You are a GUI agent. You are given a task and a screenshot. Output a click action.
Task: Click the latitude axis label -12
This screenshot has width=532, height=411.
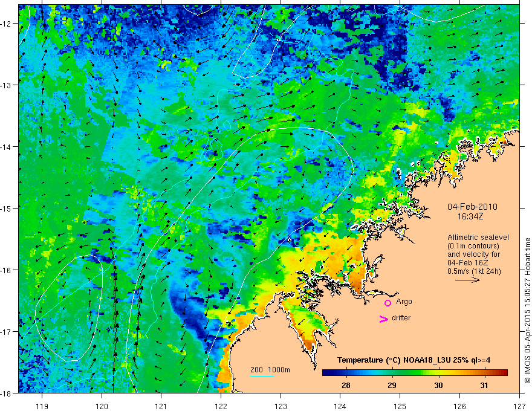click(x=6, y=24)
